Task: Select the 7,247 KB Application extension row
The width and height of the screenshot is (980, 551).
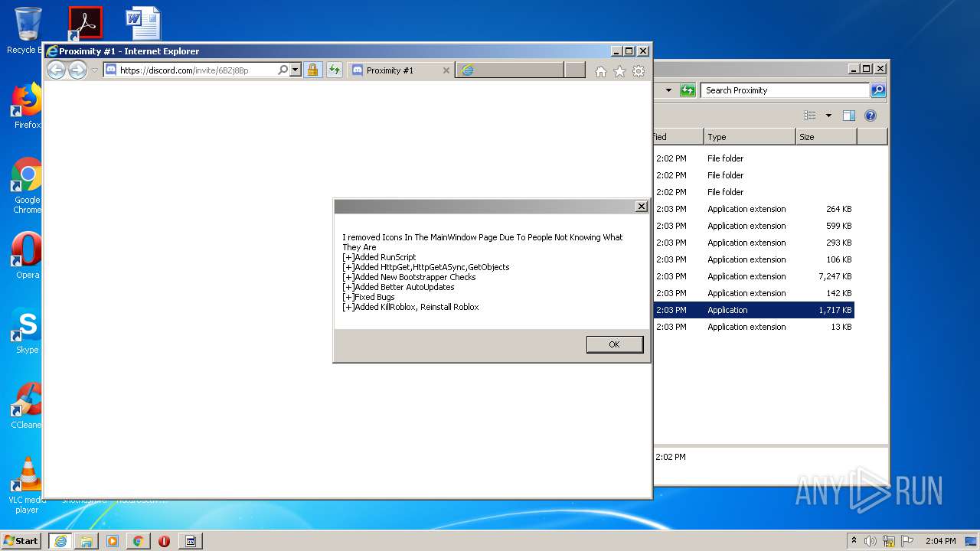Action: point(753,276)
